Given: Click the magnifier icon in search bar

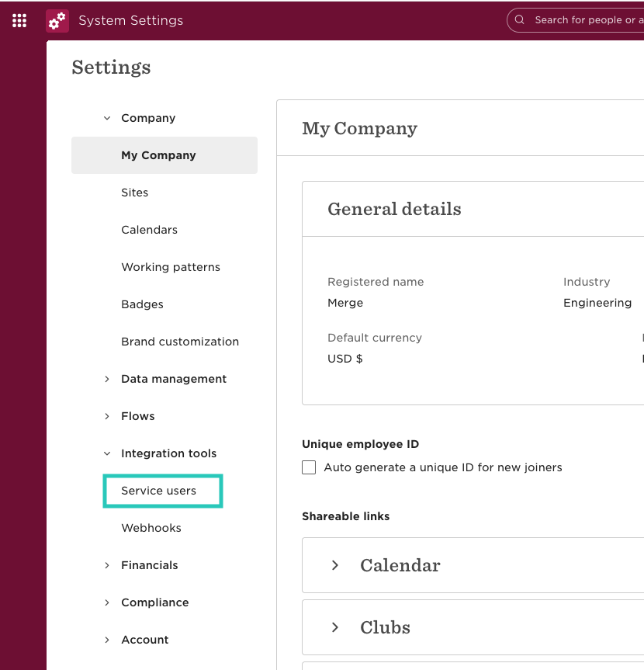Looking at the screenshot, I should pos(519,19).
